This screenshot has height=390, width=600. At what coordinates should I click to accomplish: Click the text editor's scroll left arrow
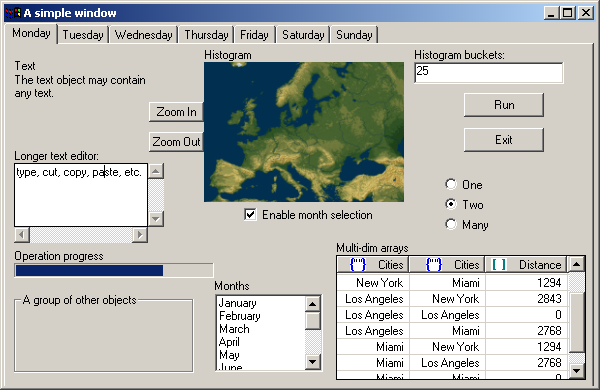(x=22, y=235)
